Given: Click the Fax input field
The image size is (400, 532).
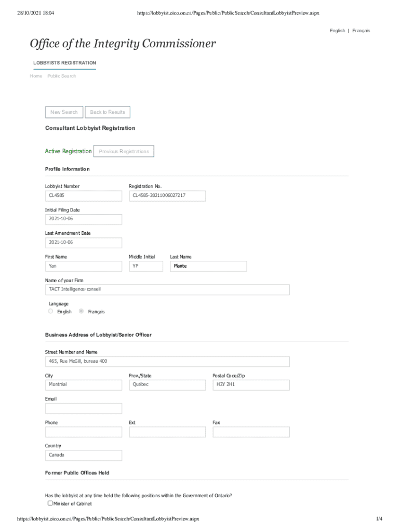Looking at the screenshot, I should (x=251, y=432).
